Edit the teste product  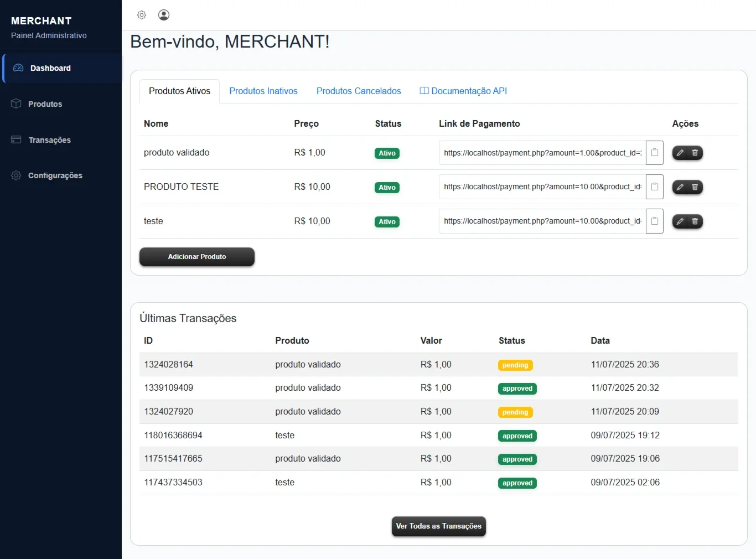pyautogui.click(x=680, y=221)
